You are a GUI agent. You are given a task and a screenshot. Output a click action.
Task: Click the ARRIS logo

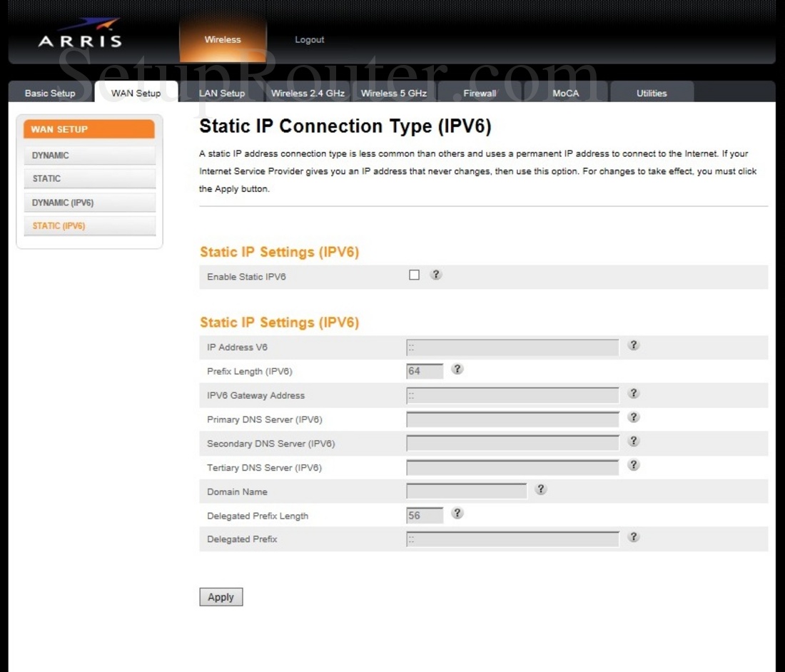pos(80,34)
